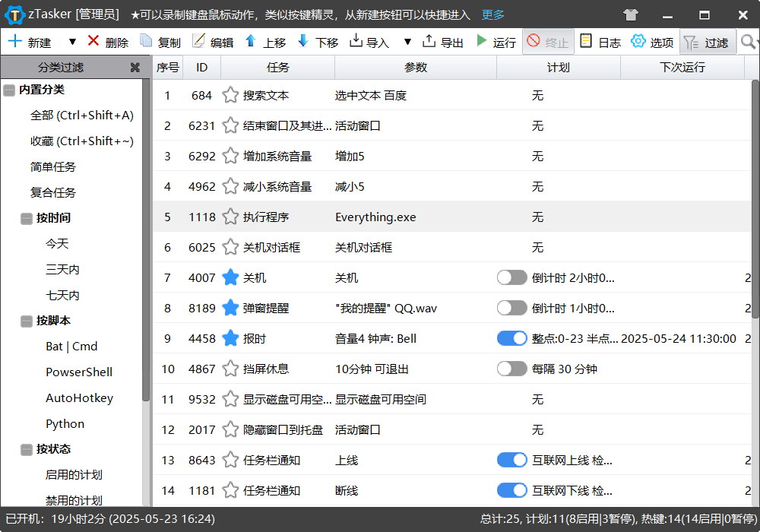The height and width of the screenshot is (532, 760).
Task: Click the skin shirt icon in title bar
Action: [631, 14]
